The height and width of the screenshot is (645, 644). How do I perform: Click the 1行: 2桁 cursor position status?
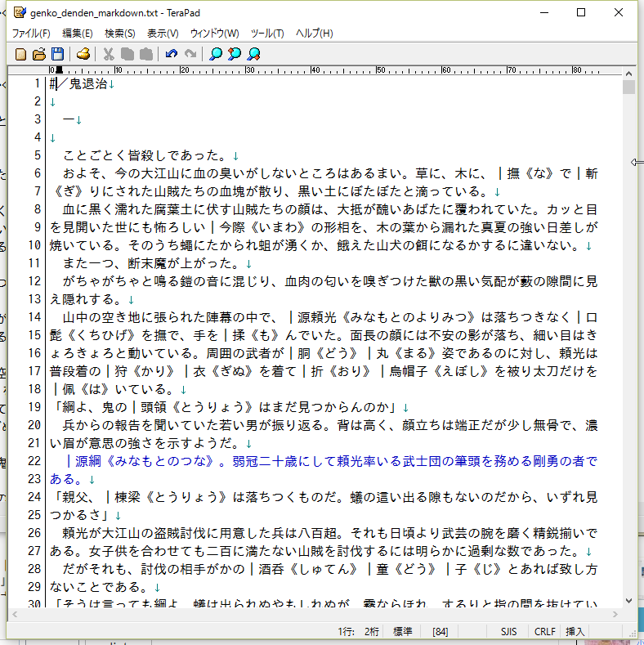point(359,632)
